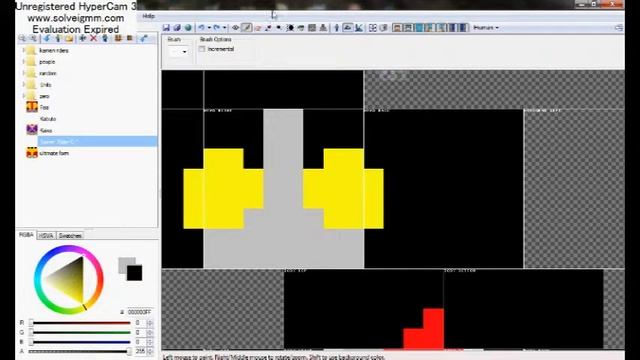Click the new skin figure icon

pos(58,38)
